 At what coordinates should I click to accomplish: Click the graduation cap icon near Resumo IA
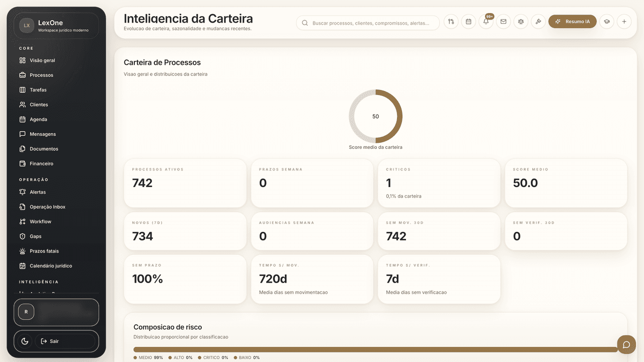point(606,22)
